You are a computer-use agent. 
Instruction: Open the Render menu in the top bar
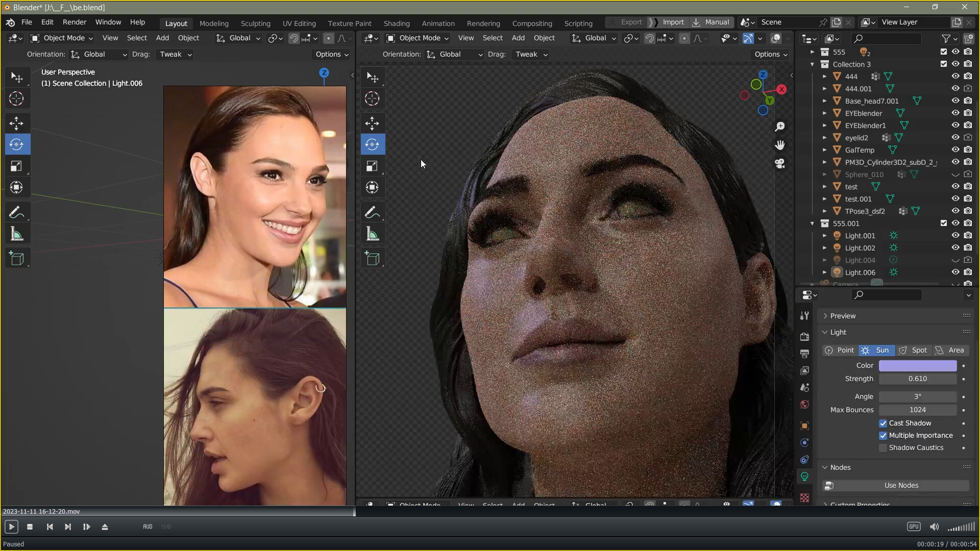75,22
